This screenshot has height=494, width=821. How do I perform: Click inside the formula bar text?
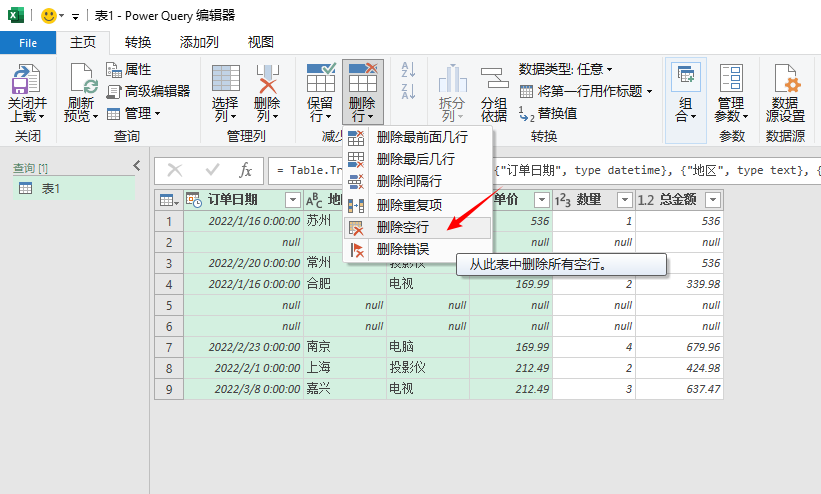[545, 171]
